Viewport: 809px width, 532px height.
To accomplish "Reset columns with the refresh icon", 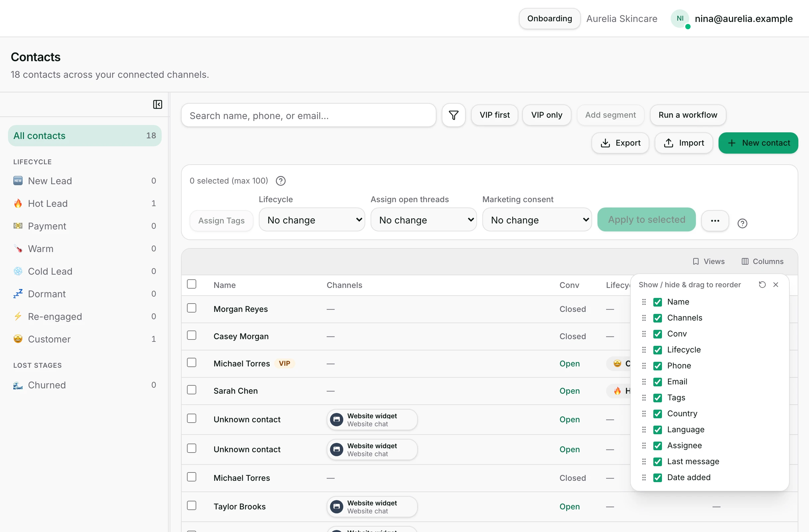I will 762,285.
